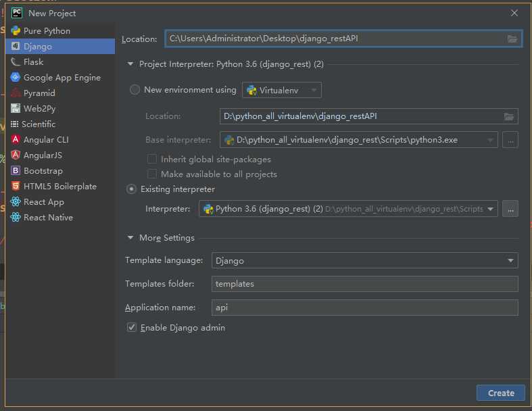The image size is (532, 411).
Task: Open the Virtualenv environment dropdown
Action: [282, 91]
